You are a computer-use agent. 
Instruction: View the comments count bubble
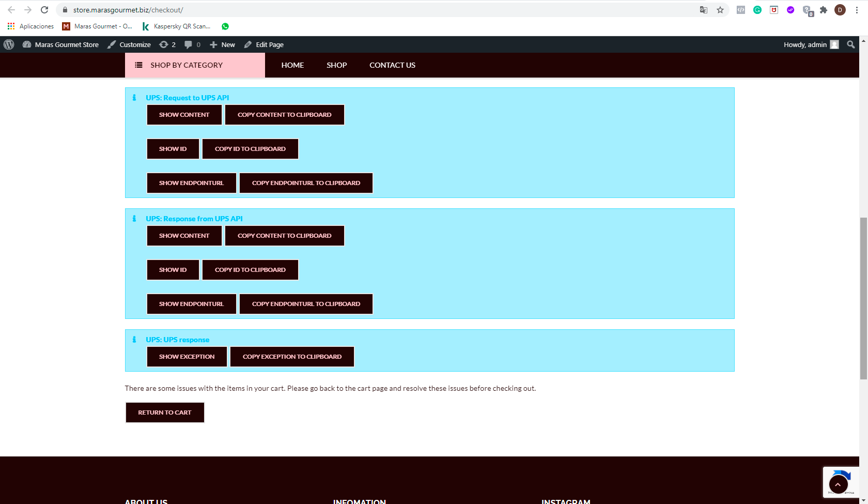192,44
